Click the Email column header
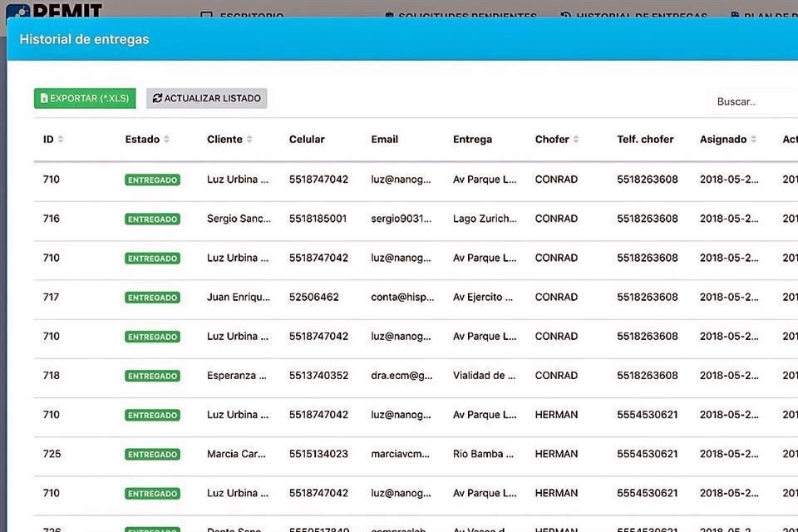 click(385, 139)
